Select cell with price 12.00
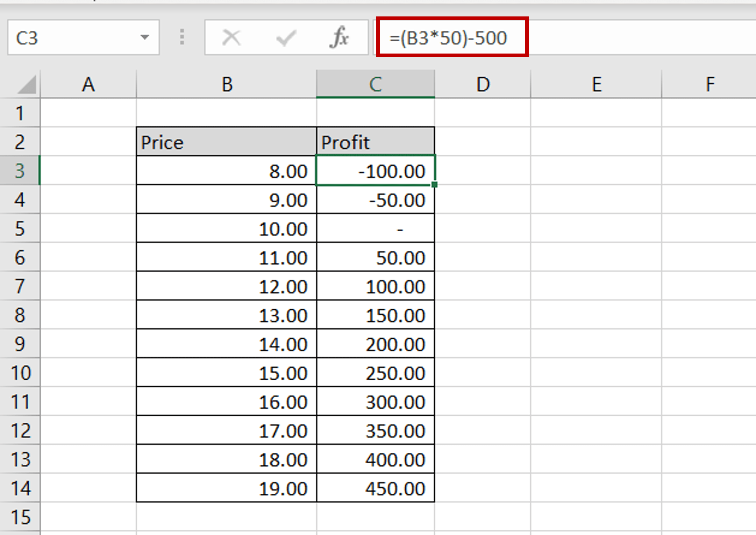 (x=227, y=286)
